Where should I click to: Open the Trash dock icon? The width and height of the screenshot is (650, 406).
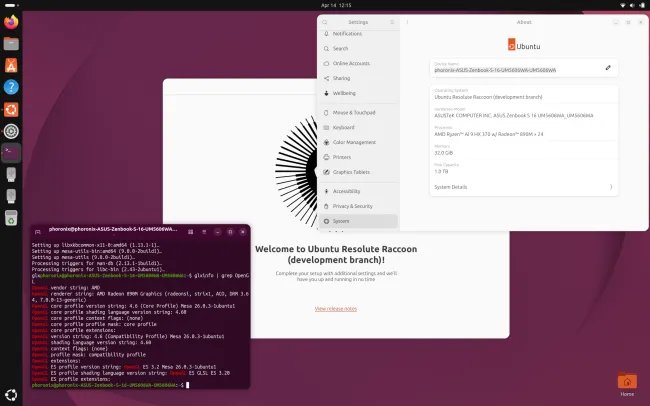(x=11, y=218)
